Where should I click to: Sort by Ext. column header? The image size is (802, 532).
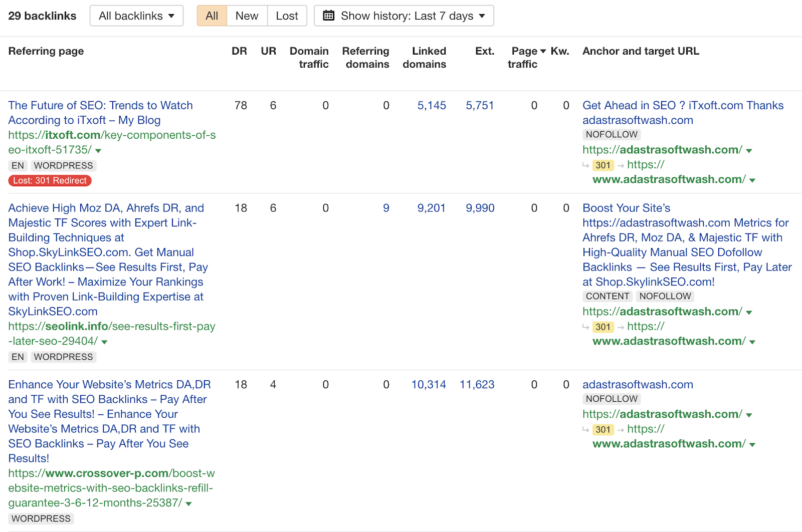(485, 51)
